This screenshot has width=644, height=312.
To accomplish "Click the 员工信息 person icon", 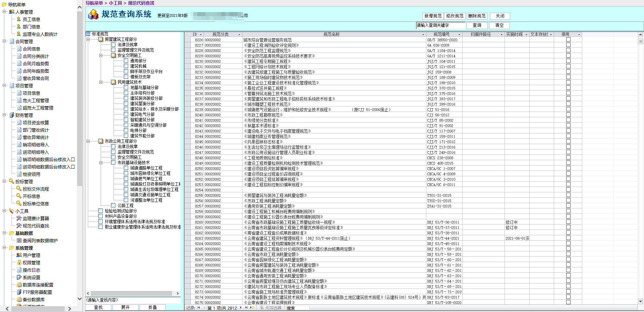I will click(x=19, y=19).
